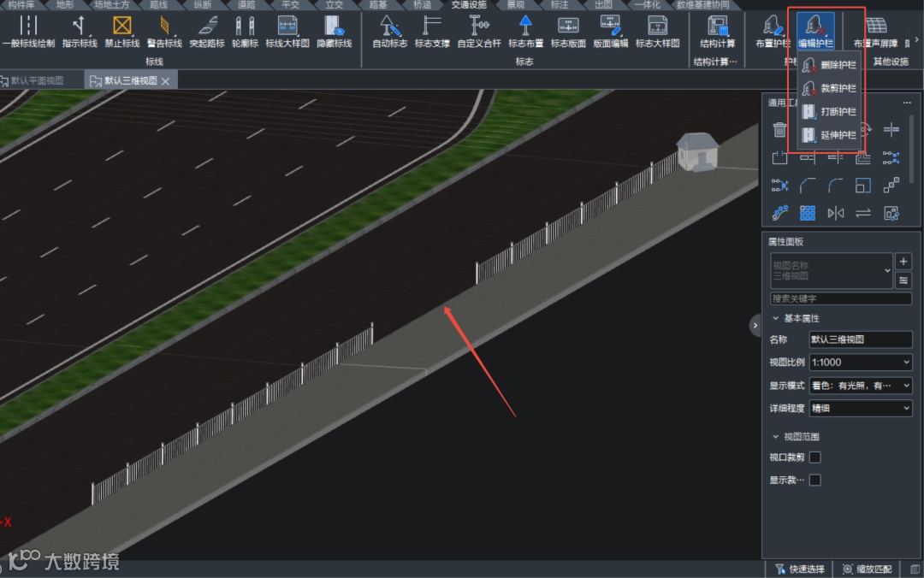The height and width of the screenshot is (578, 924).
Task: Toggle the 视口裁剪 checkbox
Action: pos(815,457)
